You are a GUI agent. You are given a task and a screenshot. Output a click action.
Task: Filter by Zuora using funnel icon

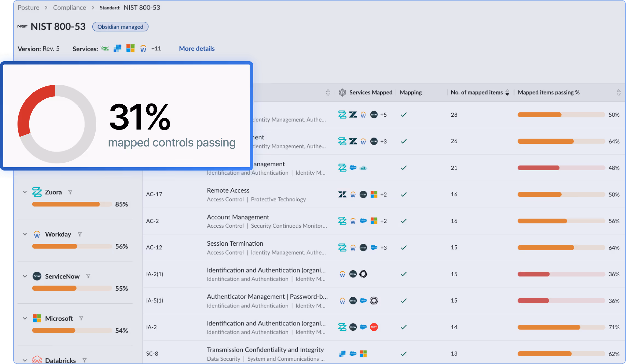tap(70, 192)
